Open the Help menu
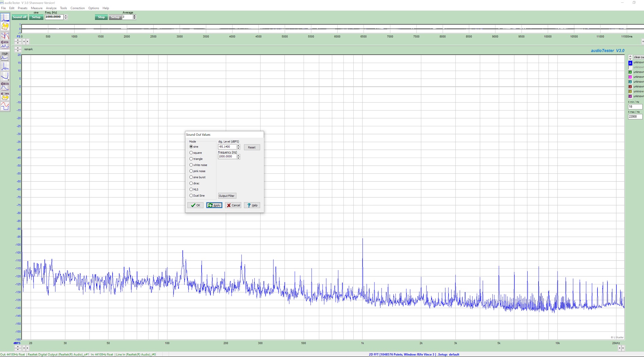 pyautogui.click(x=106, y=8)
